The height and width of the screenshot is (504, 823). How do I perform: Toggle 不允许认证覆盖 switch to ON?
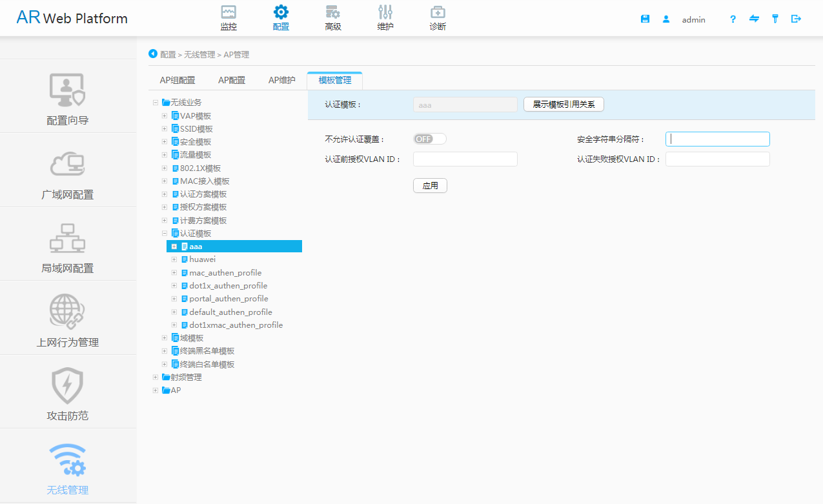[430, 138]
